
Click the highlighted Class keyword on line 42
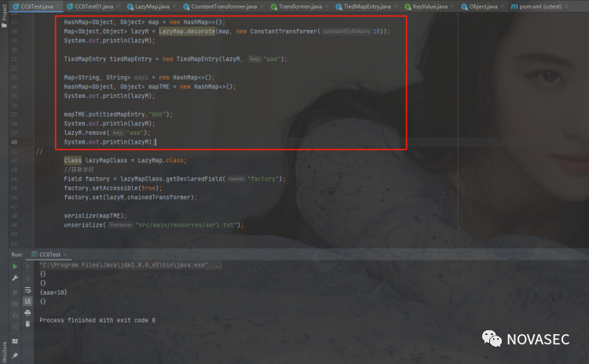(x=72, y=160)
